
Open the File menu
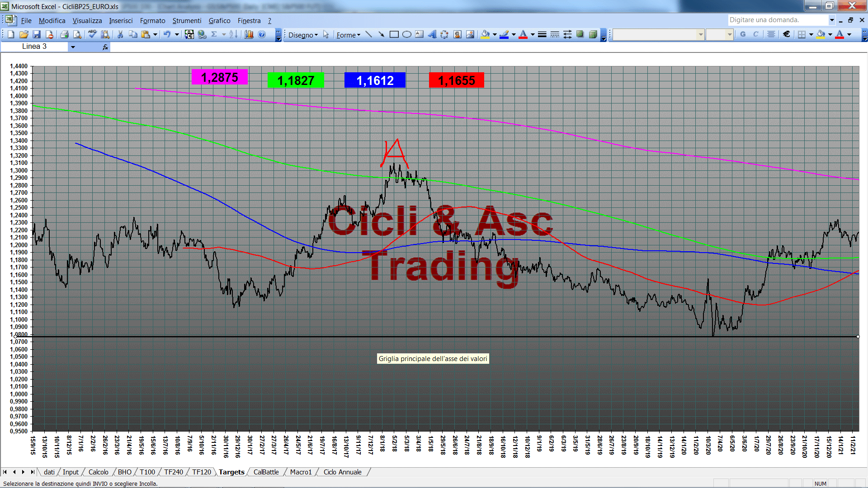26,20
